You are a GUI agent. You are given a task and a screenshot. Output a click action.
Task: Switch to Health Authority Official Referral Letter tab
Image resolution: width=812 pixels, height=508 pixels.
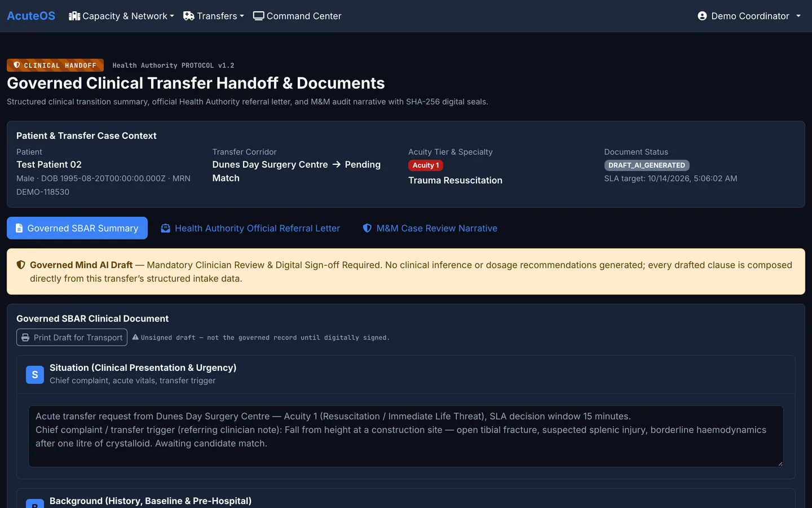[x=250, y=228]
